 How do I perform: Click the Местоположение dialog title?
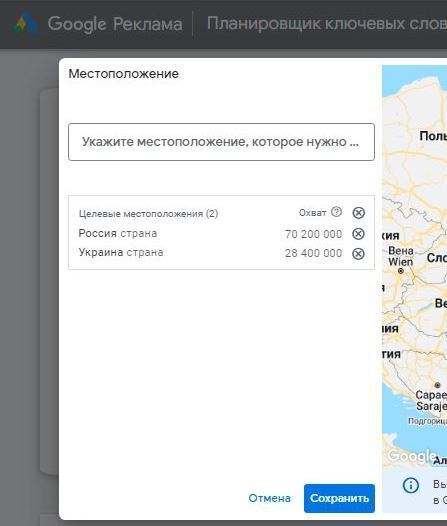coord(123,74)
